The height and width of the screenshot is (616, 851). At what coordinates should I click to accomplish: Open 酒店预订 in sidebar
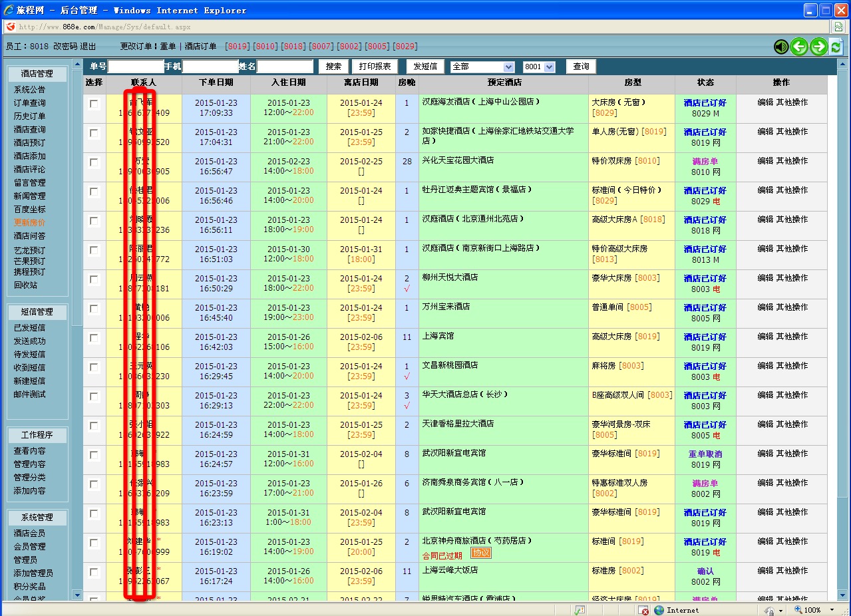point(30,143)
